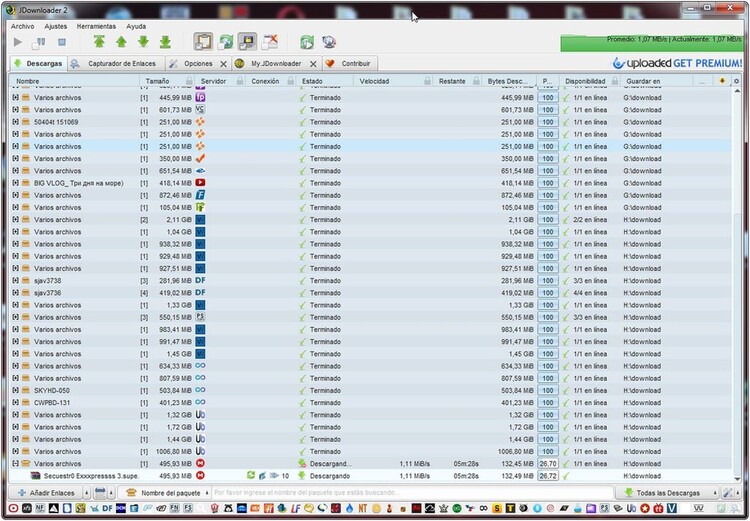Expand the BIG VLOG package row
The width and height of the screenshot is (750, 521).
[x=15, y=183]
